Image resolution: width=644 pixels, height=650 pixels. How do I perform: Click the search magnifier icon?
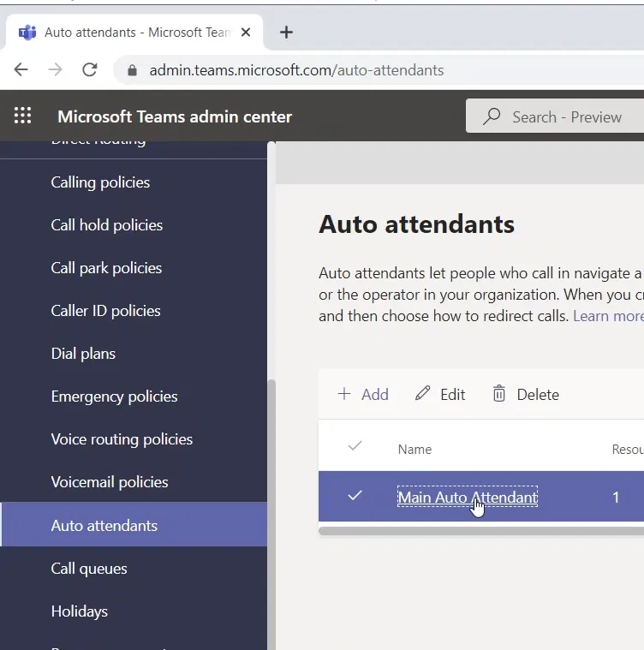tap(492, 116)
